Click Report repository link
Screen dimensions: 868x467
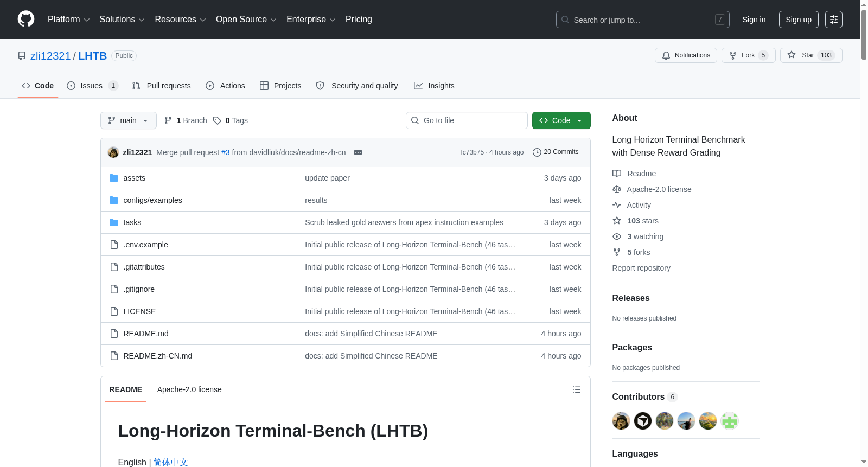(x=641, y=268)
